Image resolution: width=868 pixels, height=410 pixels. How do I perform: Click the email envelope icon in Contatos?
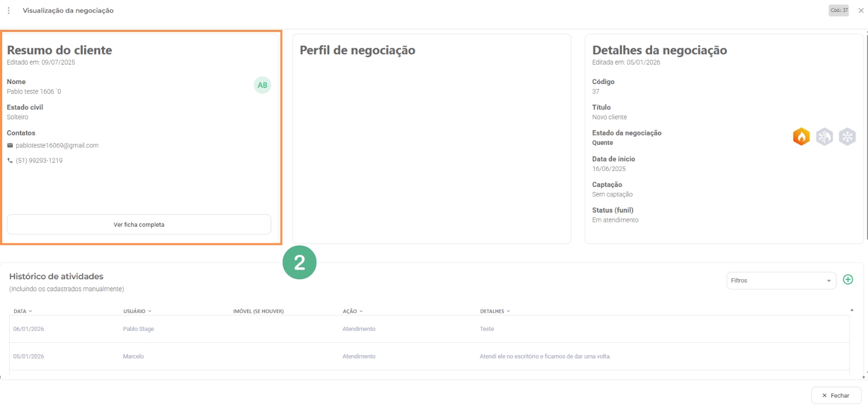click(10, 145)
